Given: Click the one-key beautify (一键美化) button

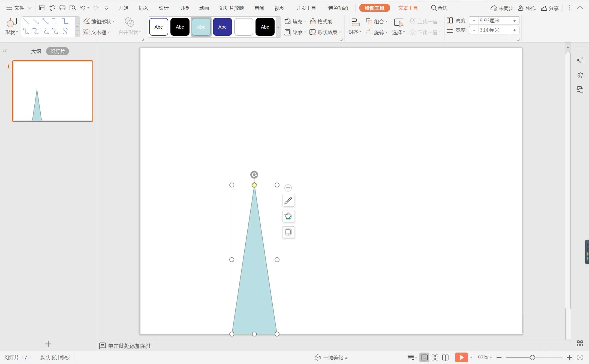Looking at the screenshot, I should pyautogui.click(x=331, y=357).
